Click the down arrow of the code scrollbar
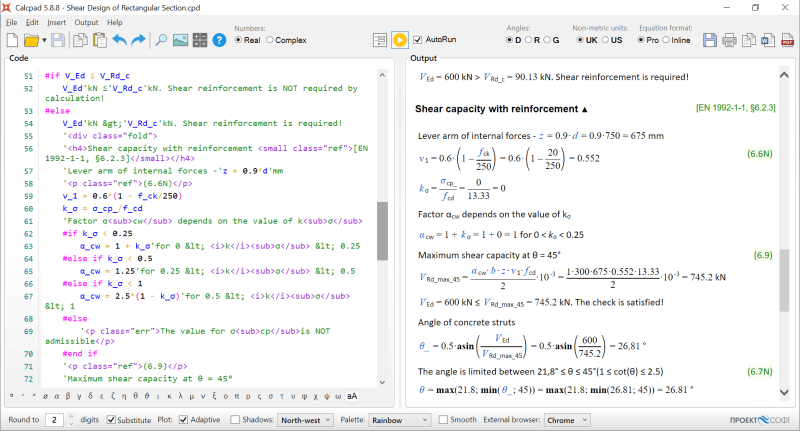The image size is (800, 431). pos(382,383)
